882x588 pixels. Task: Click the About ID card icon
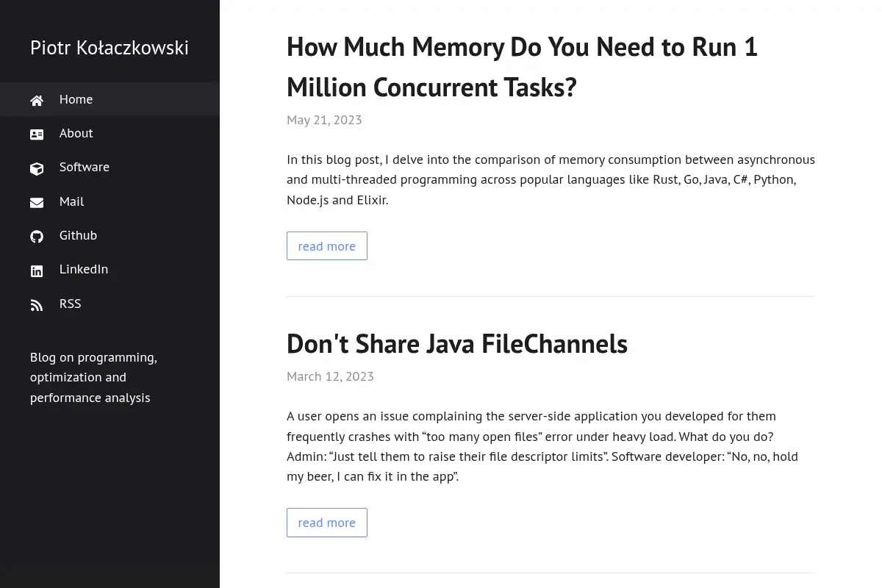click(37, 134)
